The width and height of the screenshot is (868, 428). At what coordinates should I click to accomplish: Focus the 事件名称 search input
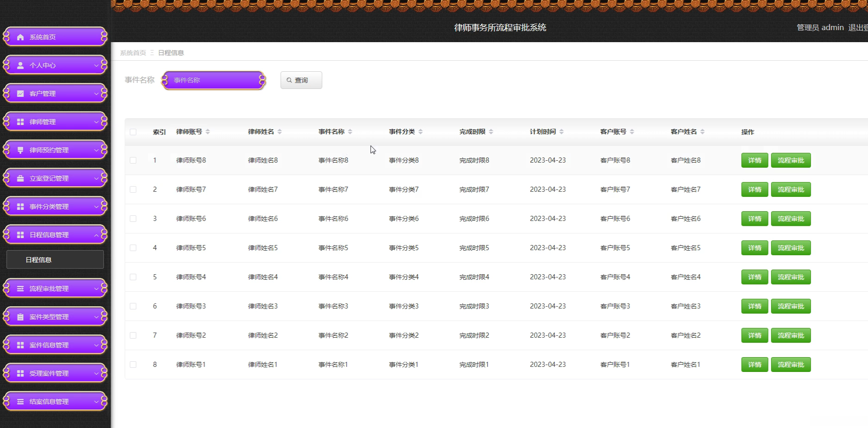point(214,80)
